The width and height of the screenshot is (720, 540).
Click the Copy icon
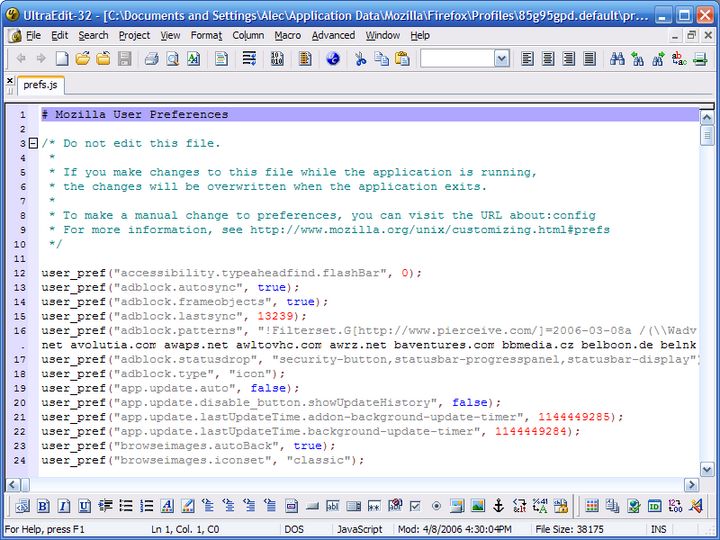click(381, 59)
